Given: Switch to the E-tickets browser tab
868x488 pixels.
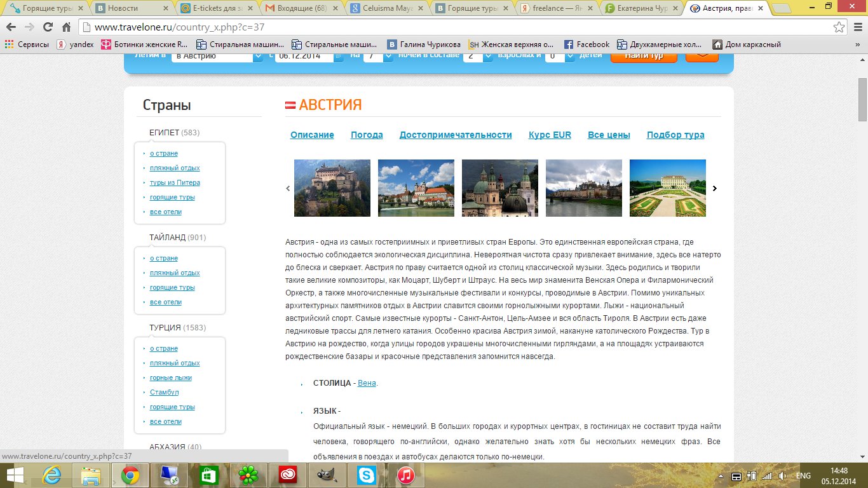Looking at the screenshot, I should click(x=217, y=8).
